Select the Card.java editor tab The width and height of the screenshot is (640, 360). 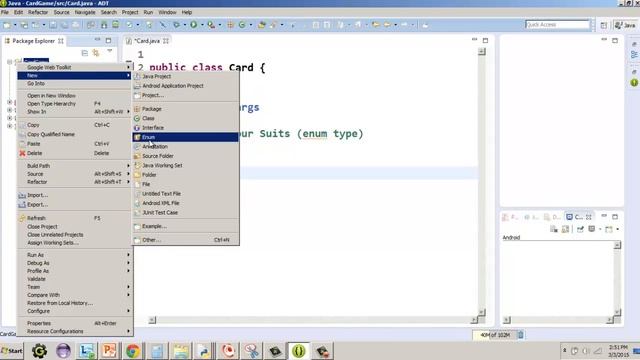147,41
